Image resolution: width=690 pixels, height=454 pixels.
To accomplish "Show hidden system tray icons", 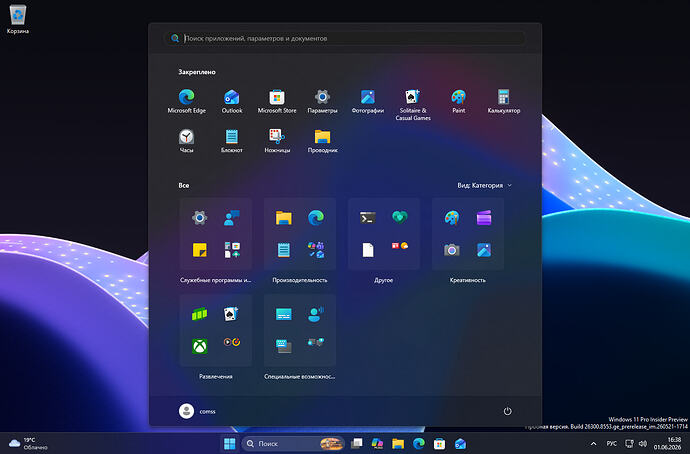I will pyautogui.click(x=593, y=443).
